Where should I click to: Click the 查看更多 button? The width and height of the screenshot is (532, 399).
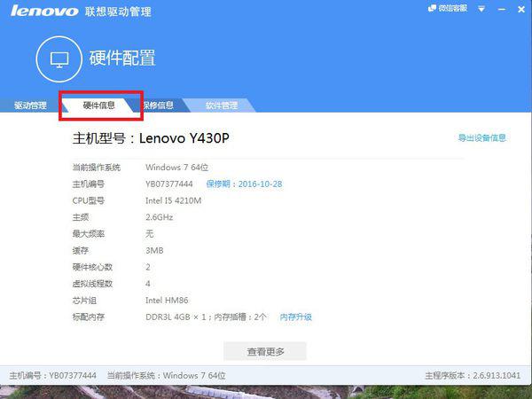(265, 351)
